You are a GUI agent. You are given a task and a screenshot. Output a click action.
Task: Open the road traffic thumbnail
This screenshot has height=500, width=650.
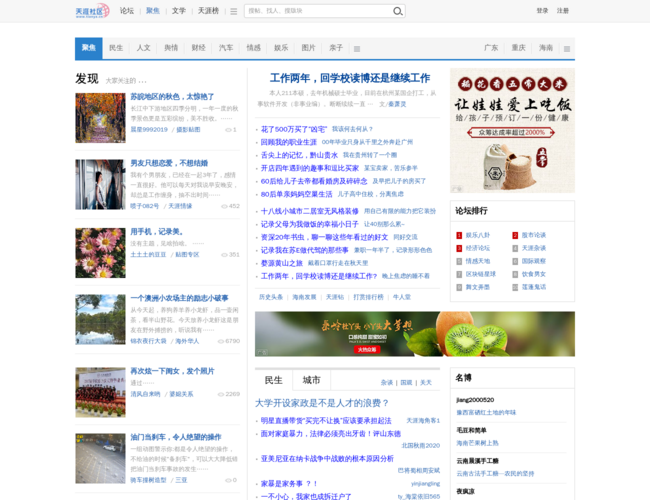click(x=100, y=459)
